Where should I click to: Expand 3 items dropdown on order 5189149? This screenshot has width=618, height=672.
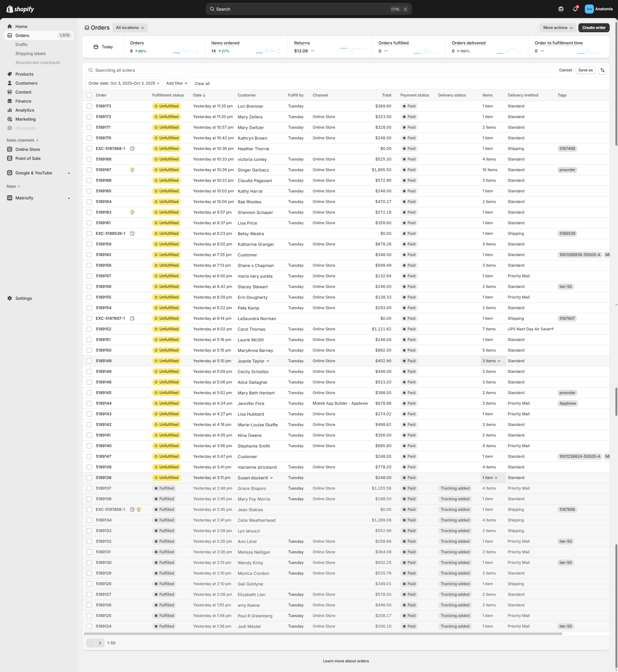pos(491,361)
